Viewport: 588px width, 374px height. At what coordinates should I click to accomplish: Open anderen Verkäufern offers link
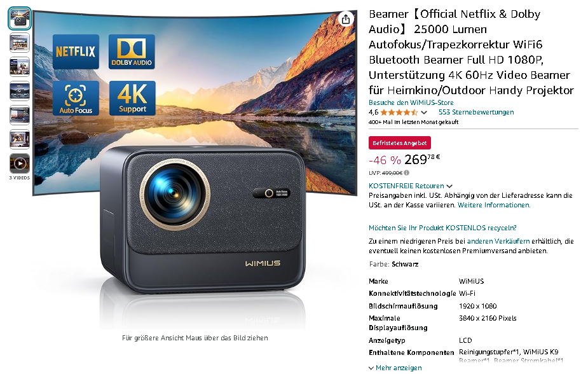[x=498, y=241]
